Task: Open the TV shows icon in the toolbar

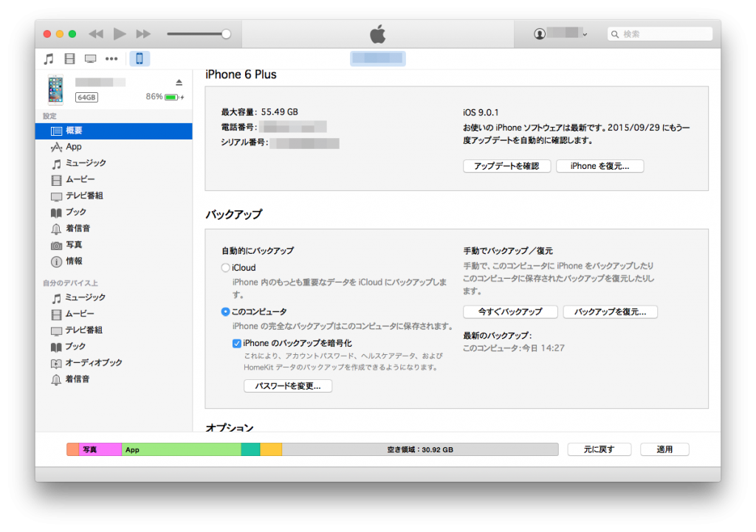Action: click(90, 58)
